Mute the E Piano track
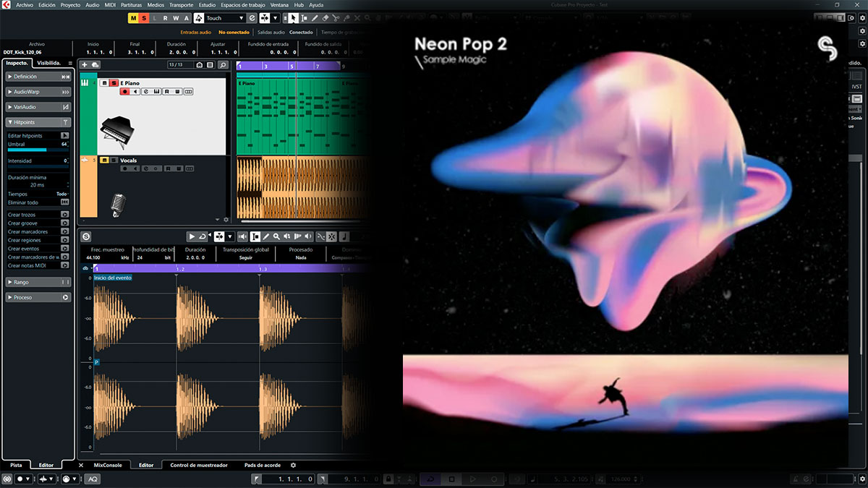 [x=105, y=83]
